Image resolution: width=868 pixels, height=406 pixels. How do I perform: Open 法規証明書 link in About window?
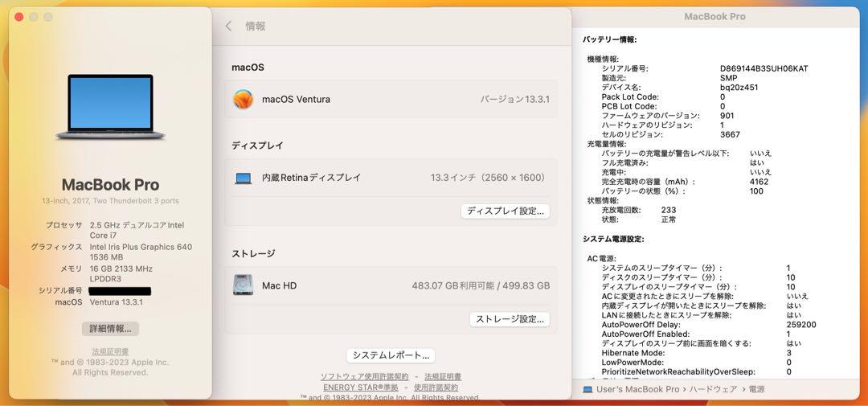point(110,351)
